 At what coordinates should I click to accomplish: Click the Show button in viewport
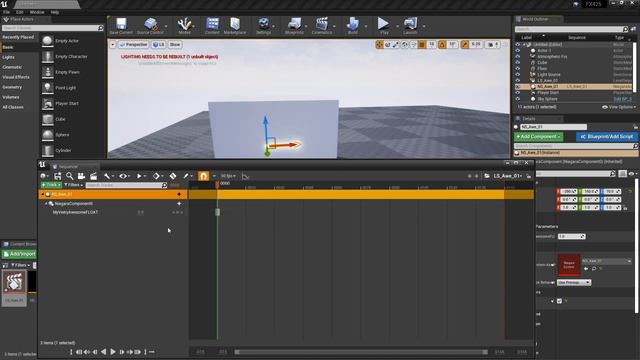[175, 44]
